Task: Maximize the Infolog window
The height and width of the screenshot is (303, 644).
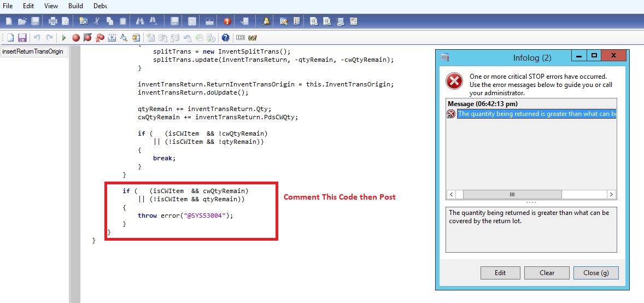Action: pos(594,55)
